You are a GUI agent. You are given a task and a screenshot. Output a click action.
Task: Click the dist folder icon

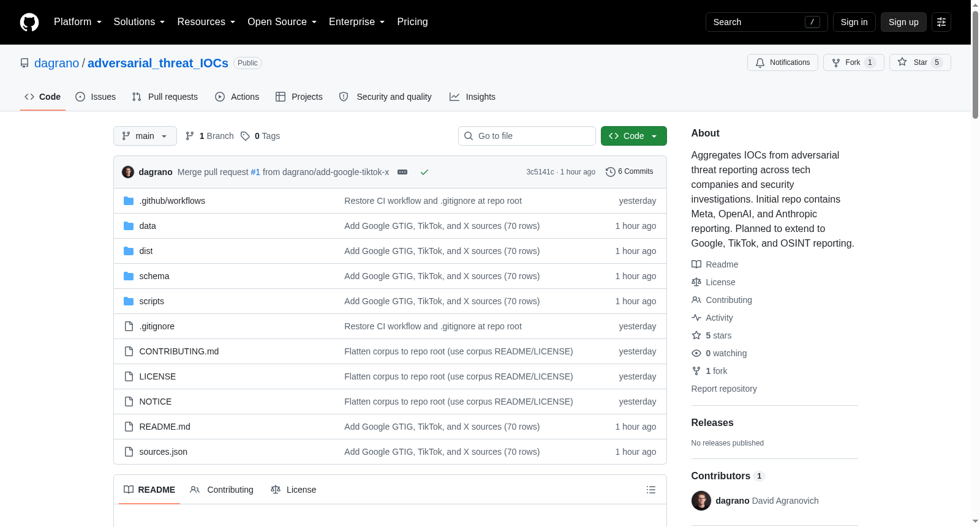point(129,251)
